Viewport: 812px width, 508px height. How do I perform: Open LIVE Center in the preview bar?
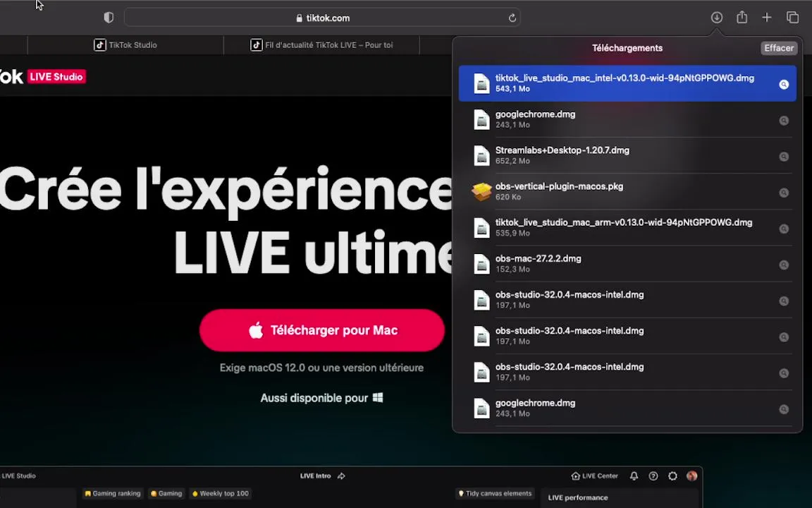tap(594, 476)
